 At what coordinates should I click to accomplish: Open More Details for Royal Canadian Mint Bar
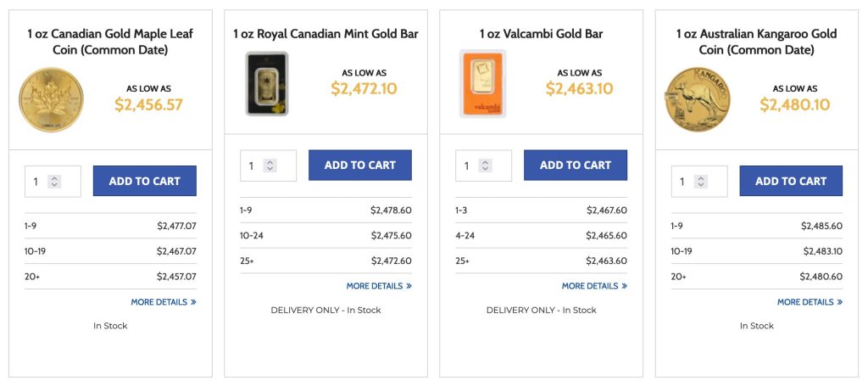pyautogui.click(x=379, y=286)
